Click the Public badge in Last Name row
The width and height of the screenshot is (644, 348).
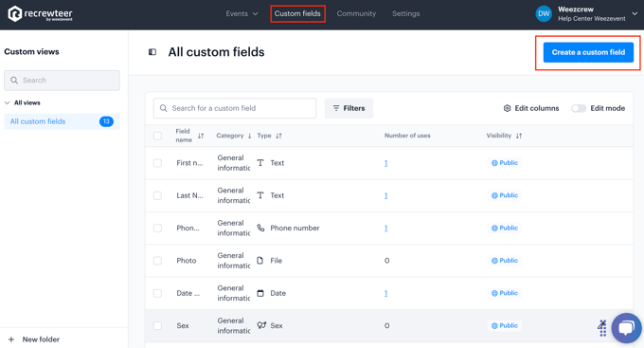(x=505, y=195)
